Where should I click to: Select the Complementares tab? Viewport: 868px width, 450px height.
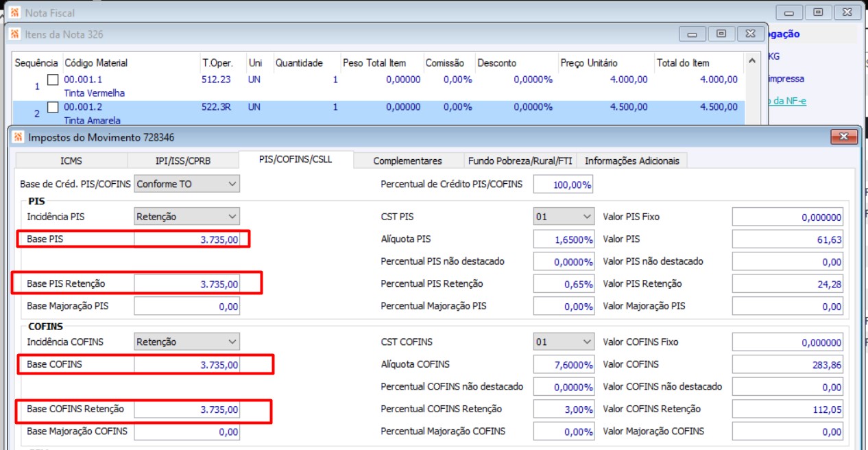pyautogui.click(x=408, y=161)
